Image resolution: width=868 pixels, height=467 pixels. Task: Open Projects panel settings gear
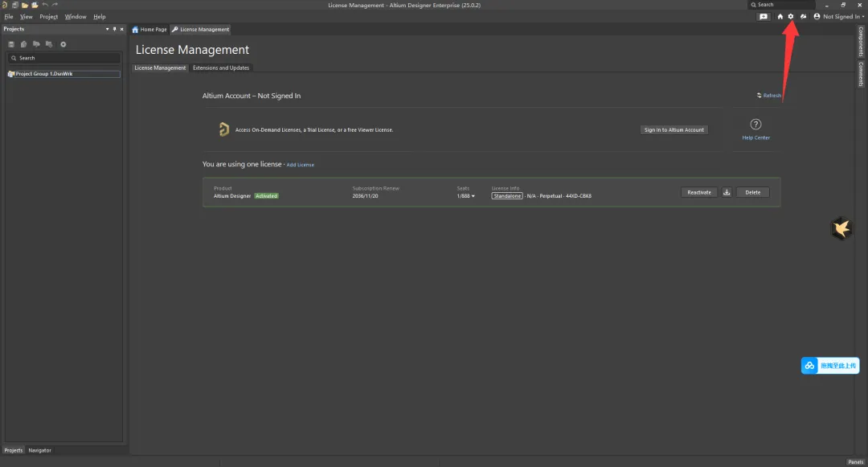click(63, 44)
